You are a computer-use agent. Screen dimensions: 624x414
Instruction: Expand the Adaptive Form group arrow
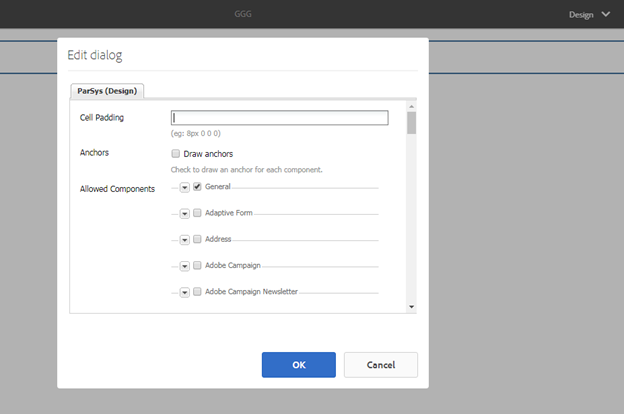[185, 213]
